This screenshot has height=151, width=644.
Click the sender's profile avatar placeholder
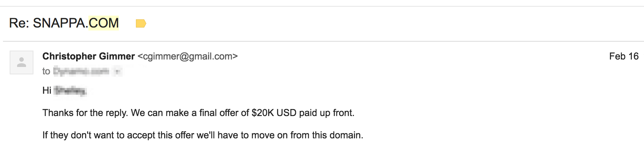tap(22, 62)
